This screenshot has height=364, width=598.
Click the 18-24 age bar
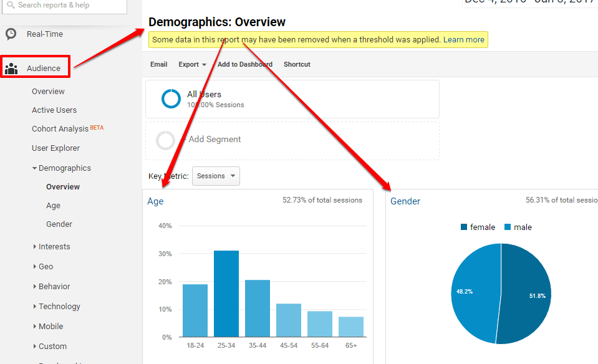click(195, 310)
